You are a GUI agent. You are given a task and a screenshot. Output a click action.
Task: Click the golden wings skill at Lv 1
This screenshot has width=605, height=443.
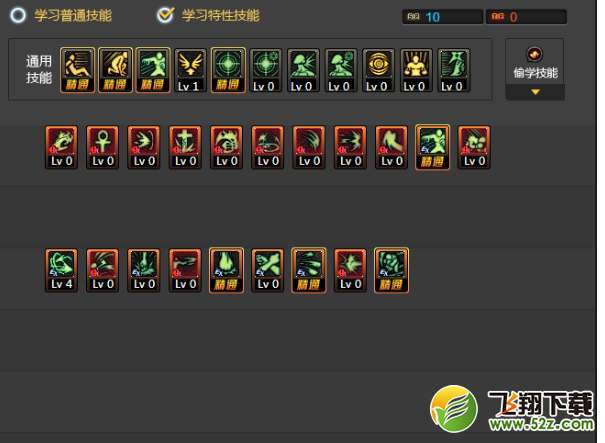(x=190, y=70)
